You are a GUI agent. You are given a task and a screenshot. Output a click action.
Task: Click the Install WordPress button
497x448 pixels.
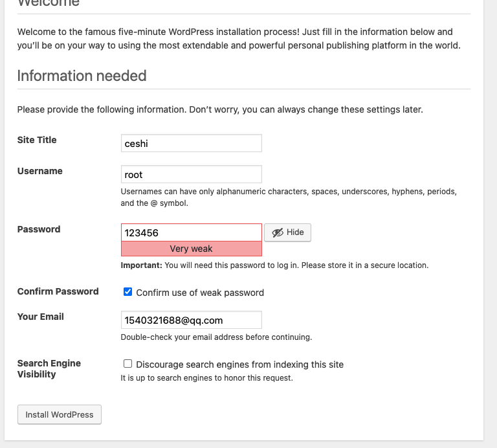(60, 415)
